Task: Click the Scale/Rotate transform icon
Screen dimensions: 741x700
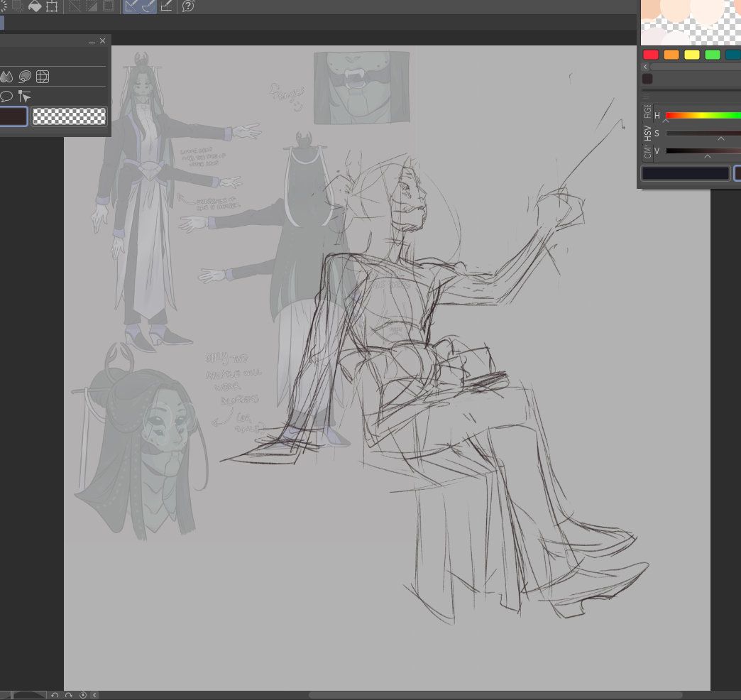Action: coord(52,6)
